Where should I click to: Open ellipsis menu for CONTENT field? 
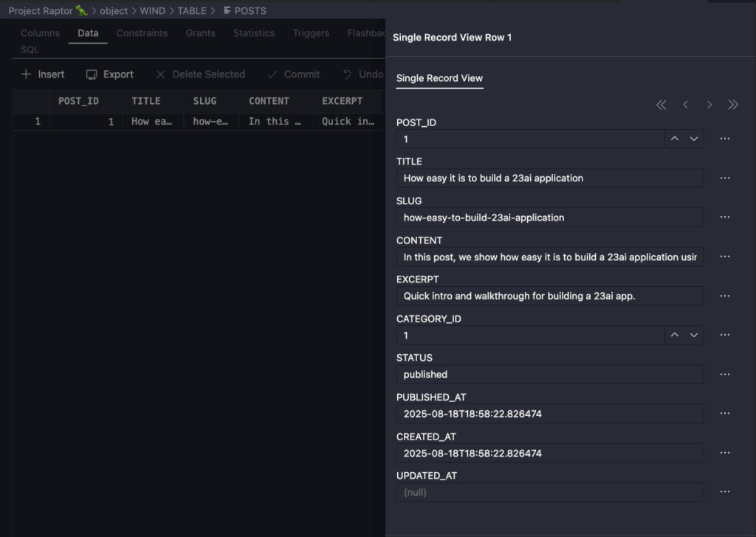(725, 257)
